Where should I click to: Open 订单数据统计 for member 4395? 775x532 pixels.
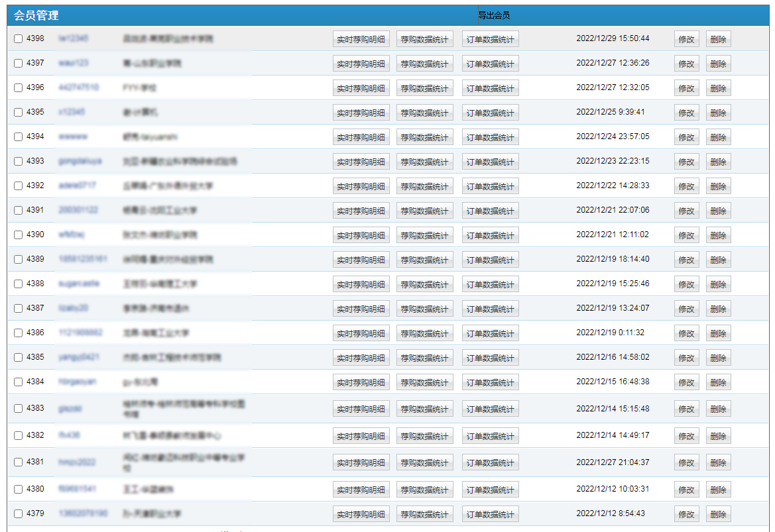coord(490,113)
